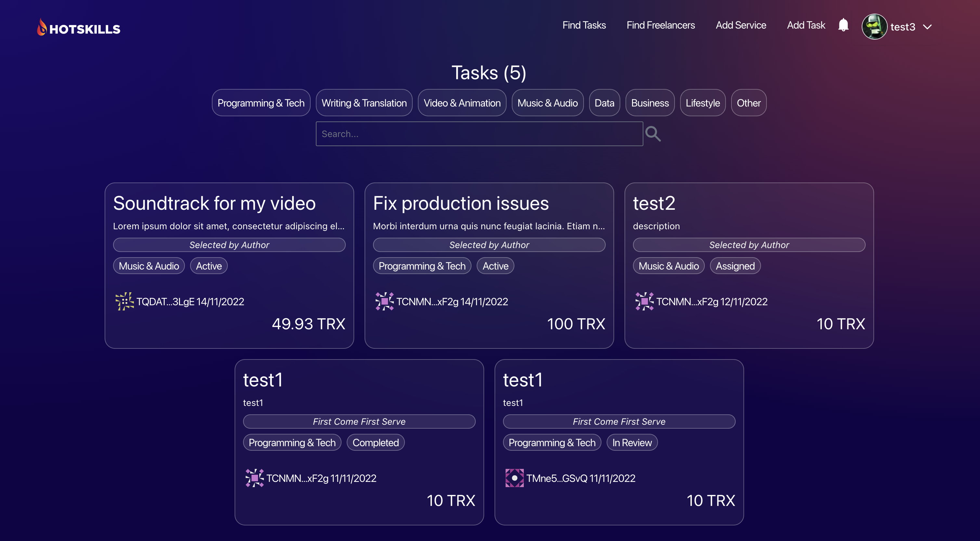Expand the test3 user menu chevron
The height and width of the screenshot is (541, 980).
tap(927, 27)
